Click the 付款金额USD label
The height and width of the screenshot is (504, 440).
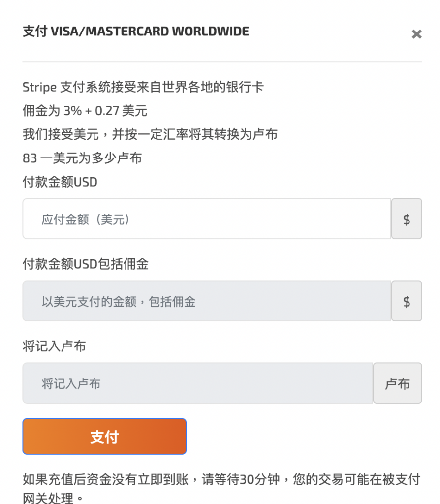tap(60, 182)
